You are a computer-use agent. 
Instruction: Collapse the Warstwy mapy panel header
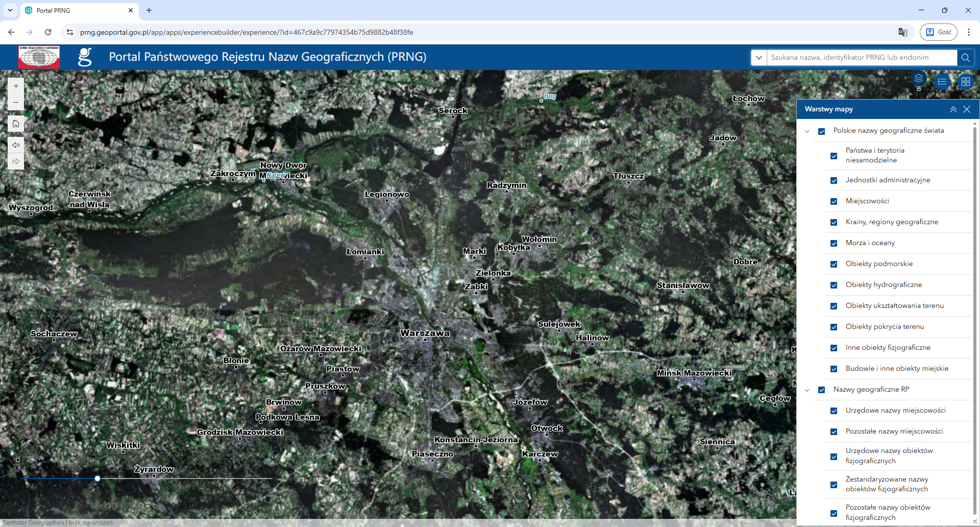953,109
